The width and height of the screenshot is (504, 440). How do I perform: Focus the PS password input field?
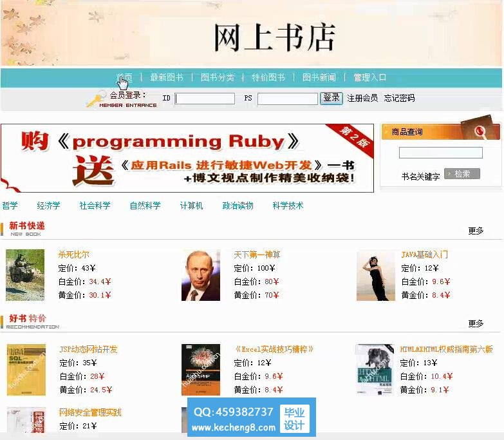[x=288, y=99]
